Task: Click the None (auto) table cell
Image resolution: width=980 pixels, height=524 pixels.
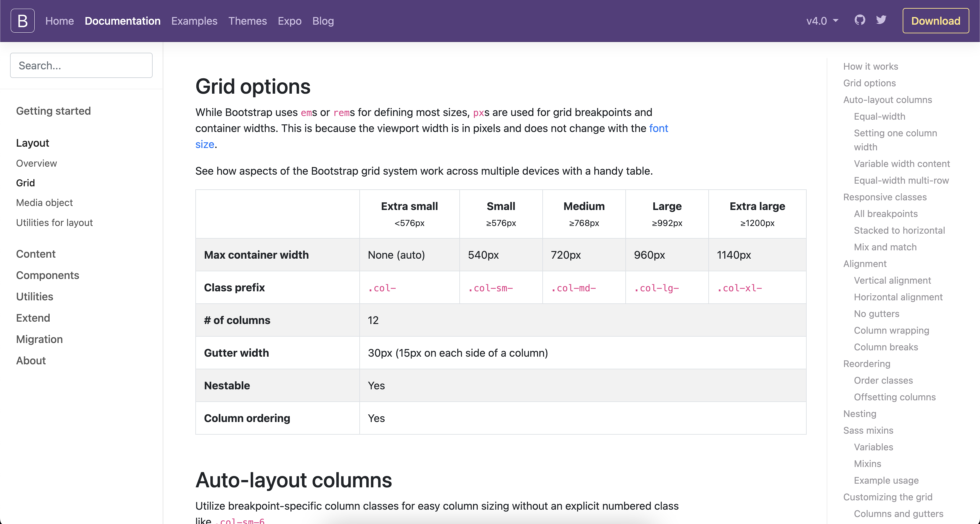Action: click(409, 255)
